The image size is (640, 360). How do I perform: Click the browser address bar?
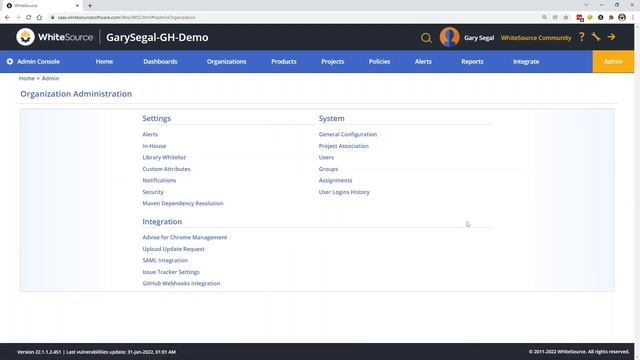294,18
